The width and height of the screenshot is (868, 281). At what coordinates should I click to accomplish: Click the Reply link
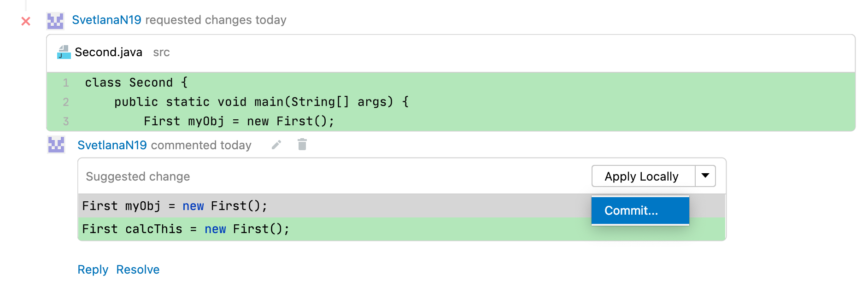click(x=93, y=269)
